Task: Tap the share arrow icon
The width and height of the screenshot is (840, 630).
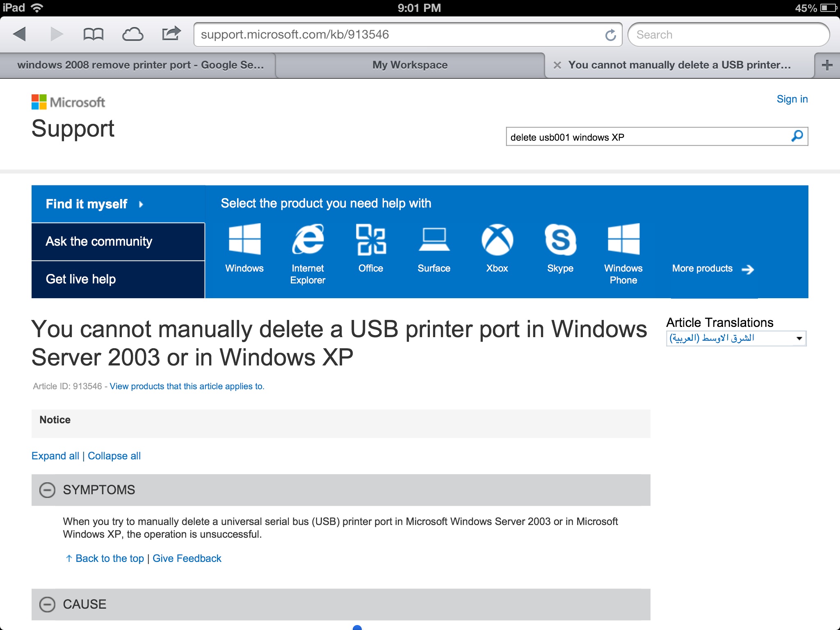Action: tap(171, 33)
